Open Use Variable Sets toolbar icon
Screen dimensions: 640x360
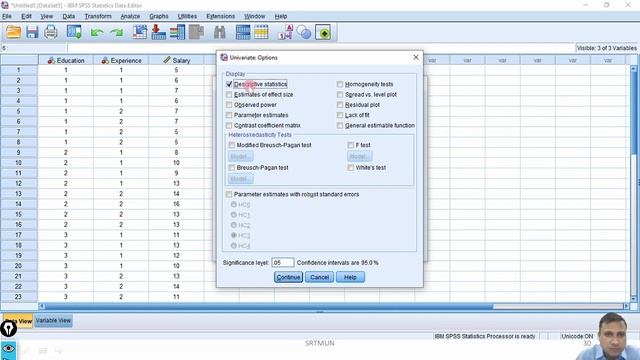(x=304, y=32)
